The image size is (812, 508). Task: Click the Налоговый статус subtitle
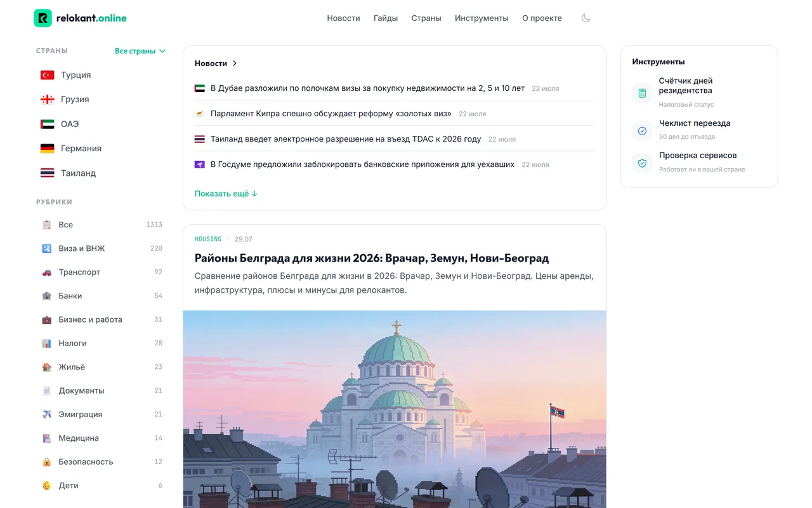coord(686,105)
